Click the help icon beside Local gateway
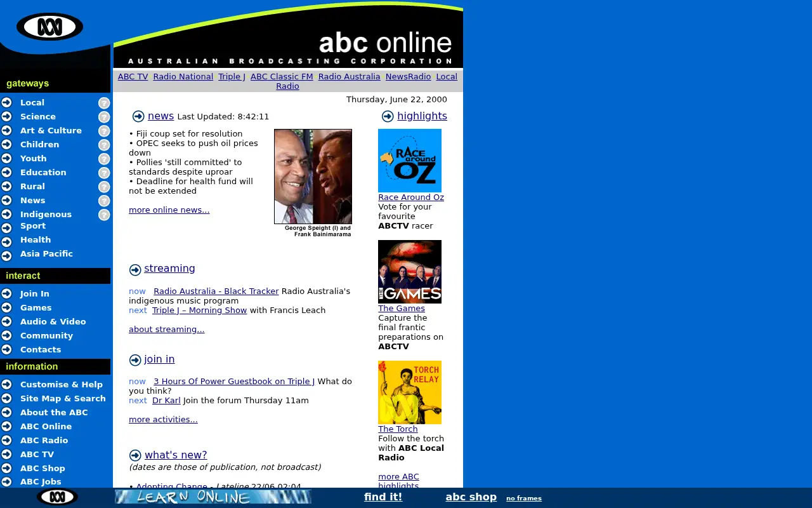Image resolution: width=812 pixels, height=508 pixels. coord(104,103)
